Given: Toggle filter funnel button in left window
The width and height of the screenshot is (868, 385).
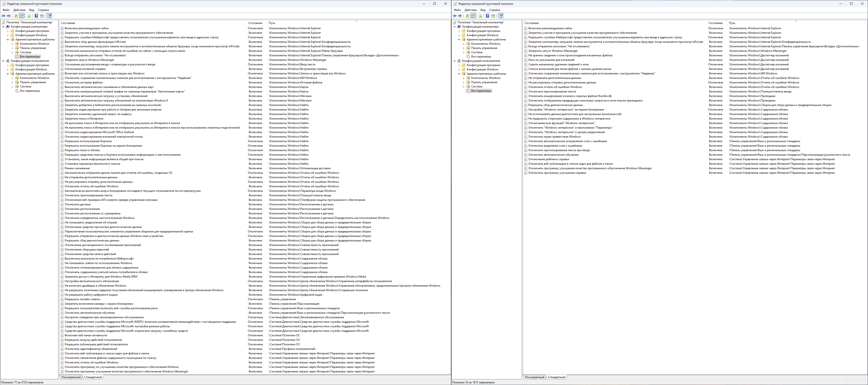Looking at the screenshot, I should [x=50, y=16].
